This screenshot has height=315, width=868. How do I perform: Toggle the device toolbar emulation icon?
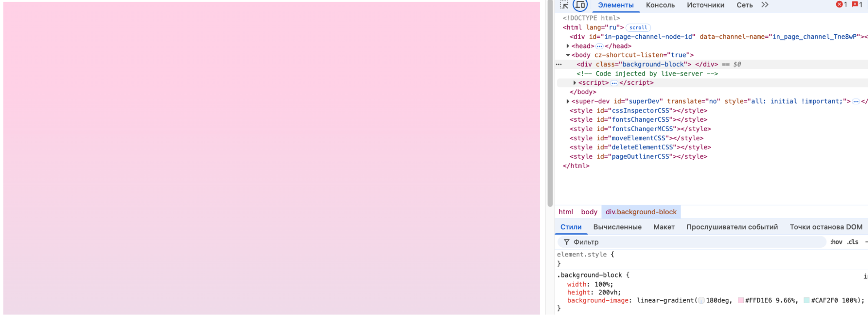click(x=580, y=5)
